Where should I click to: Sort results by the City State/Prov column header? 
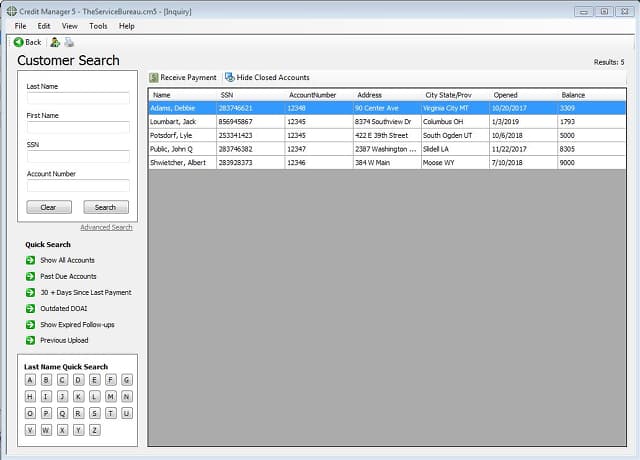click(455, 95)
